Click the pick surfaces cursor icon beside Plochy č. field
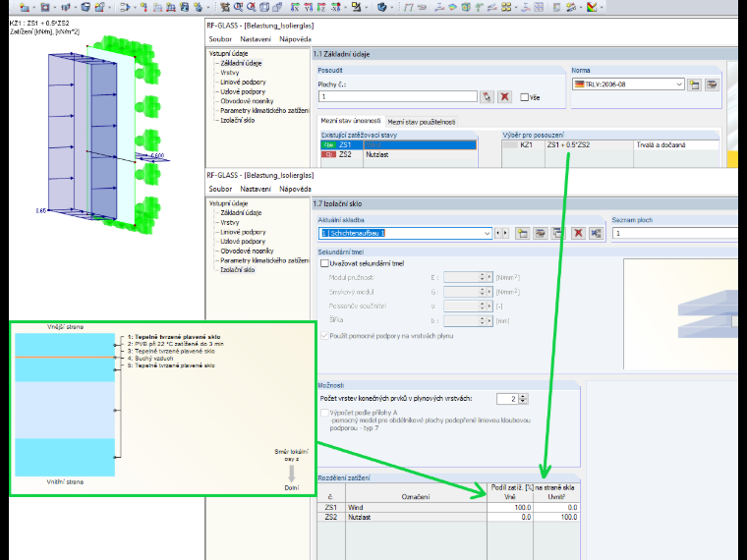 pos(487,97)
